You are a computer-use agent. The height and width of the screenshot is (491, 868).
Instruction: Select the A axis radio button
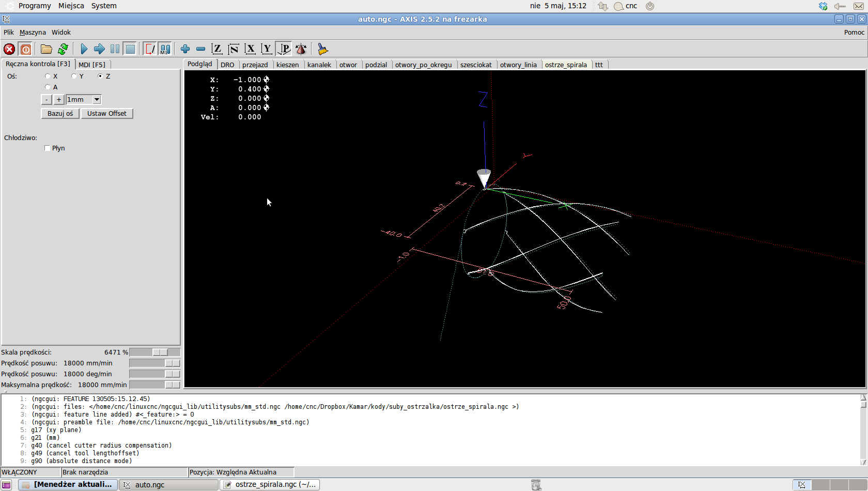tap(48, 87)
